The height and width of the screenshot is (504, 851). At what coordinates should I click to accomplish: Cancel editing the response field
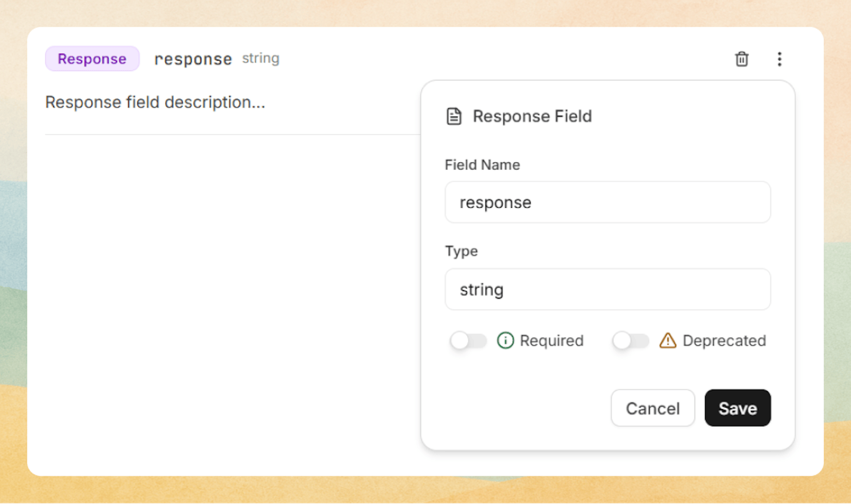652,408
